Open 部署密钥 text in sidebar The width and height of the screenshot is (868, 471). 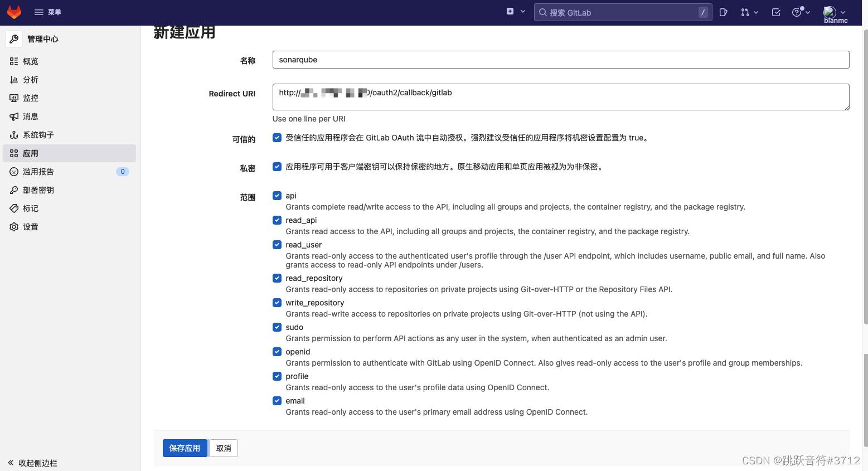click(x=38, y=190)
